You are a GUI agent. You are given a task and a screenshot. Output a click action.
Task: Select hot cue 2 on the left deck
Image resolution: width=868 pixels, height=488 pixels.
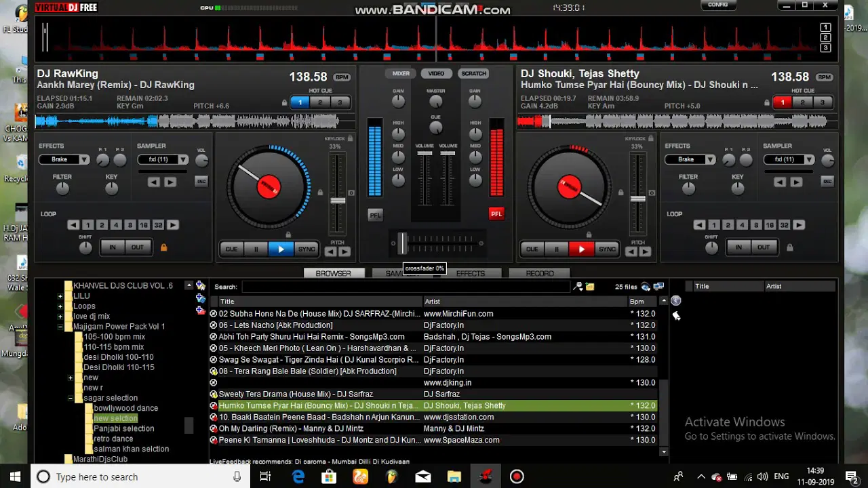[320, 102]
